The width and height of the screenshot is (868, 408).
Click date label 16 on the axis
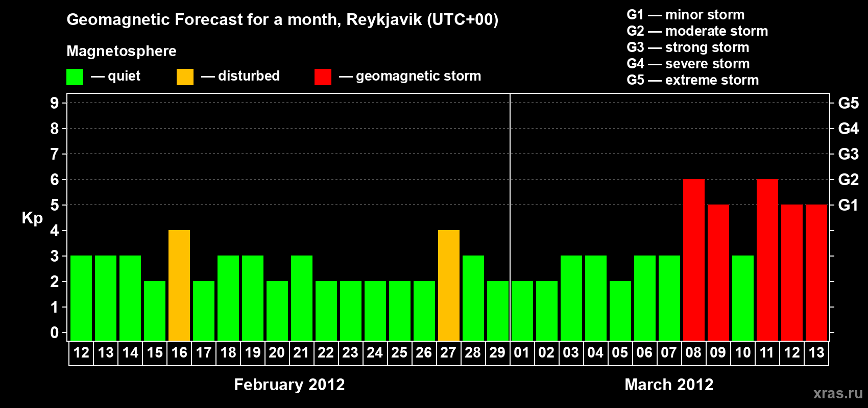(179, 353)
